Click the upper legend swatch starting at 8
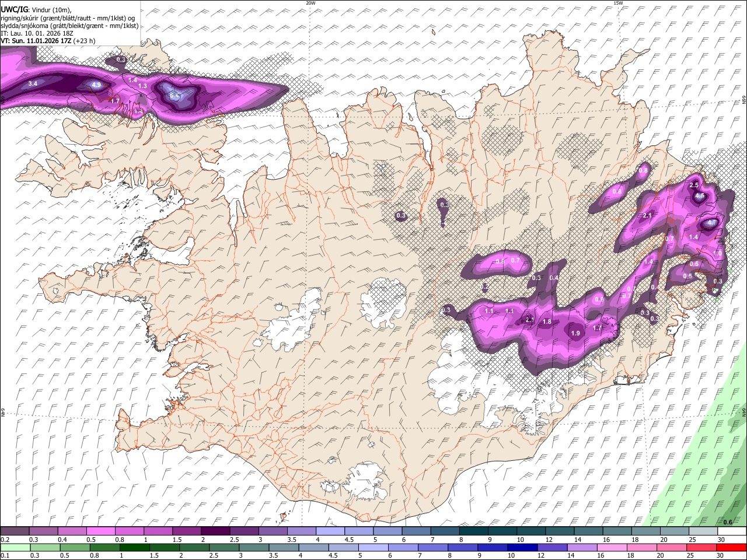The image size is (747, 560). pyautogui.click(x=474, y=531)
